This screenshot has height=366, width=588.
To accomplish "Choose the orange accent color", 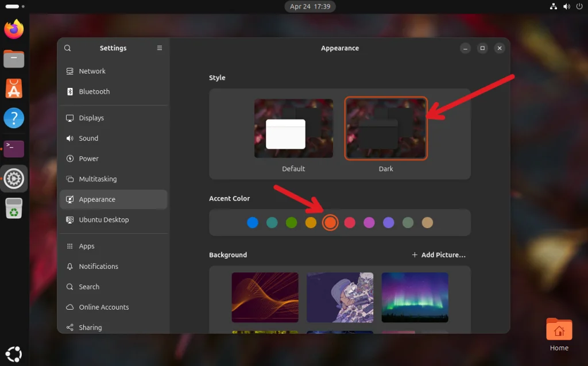I will click(x=330, y=222).
